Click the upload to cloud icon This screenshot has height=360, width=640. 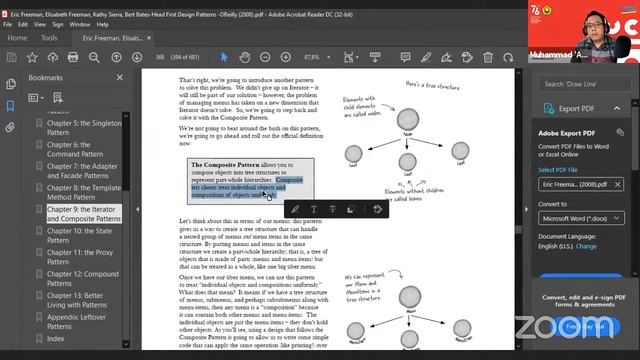(x=53, y=58)
